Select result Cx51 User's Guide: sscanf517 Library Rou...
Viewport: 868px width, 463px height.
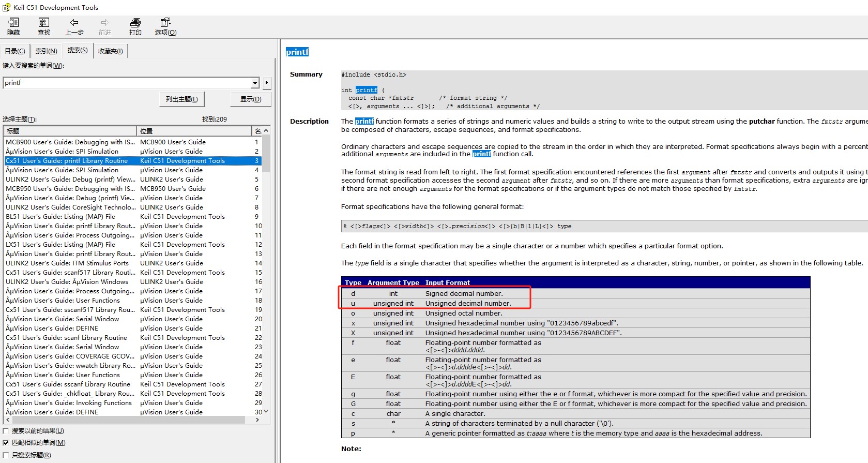133,310
